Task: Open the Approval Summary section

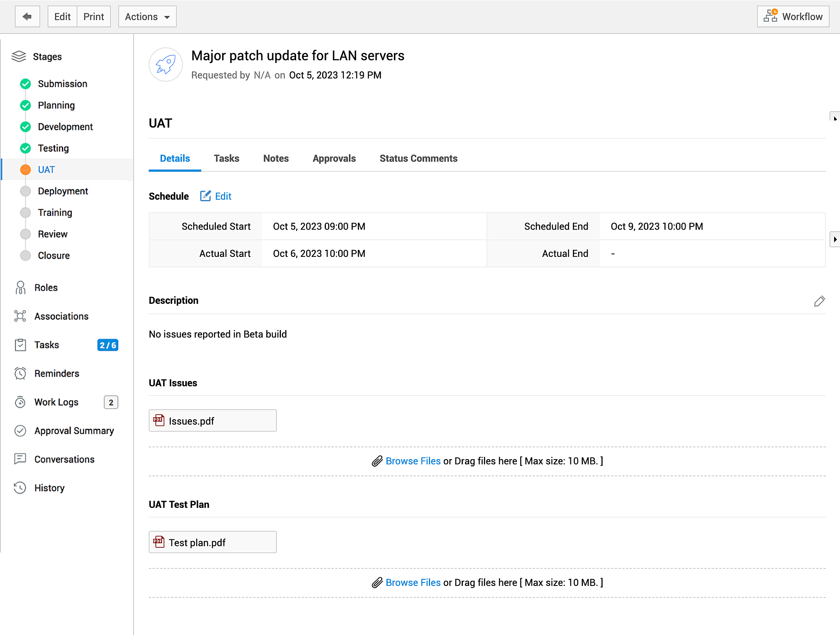Action: [74, 431]
